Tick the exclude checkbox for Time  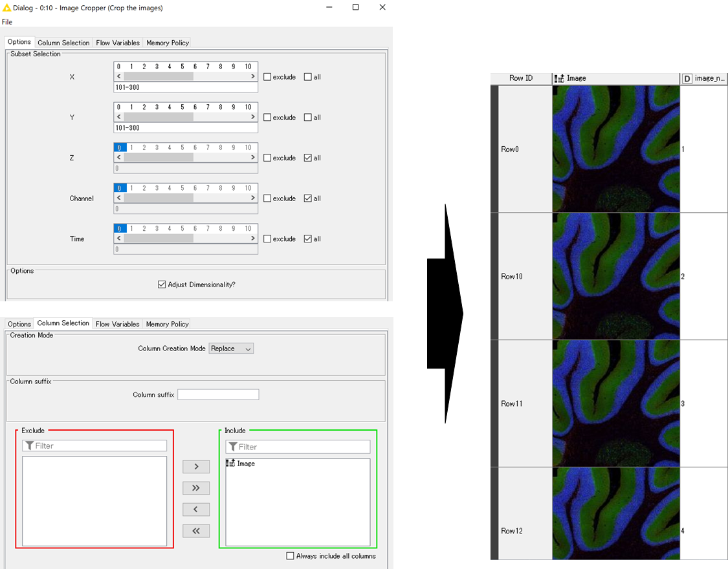[267, 239]
